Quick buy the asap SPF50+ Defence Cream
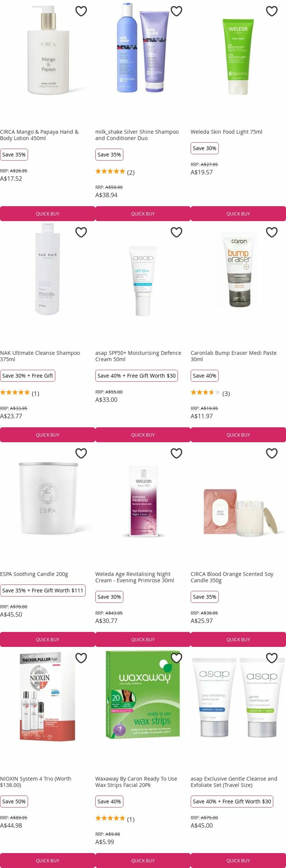Screen dimensions: 286x868 [143, 435]
